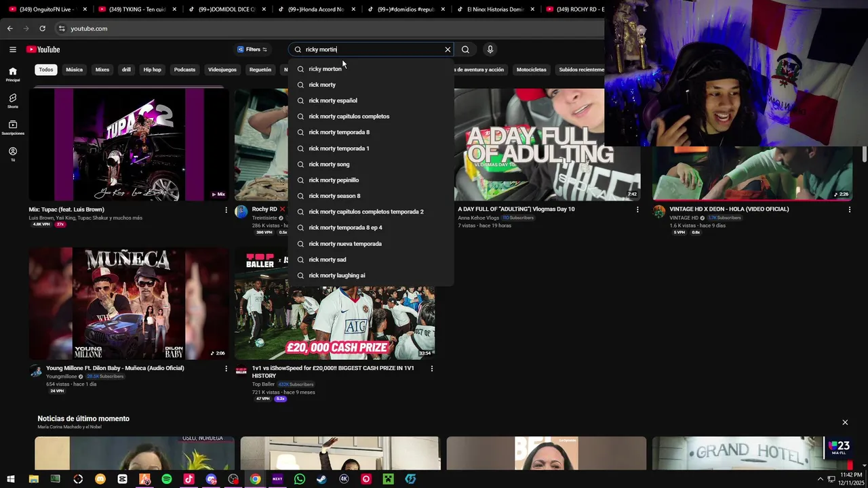The width and height of the screenshot is (868, 488).
Task: Open the £20,000 cash prize thumbnail
Action: tap(335, 303)
